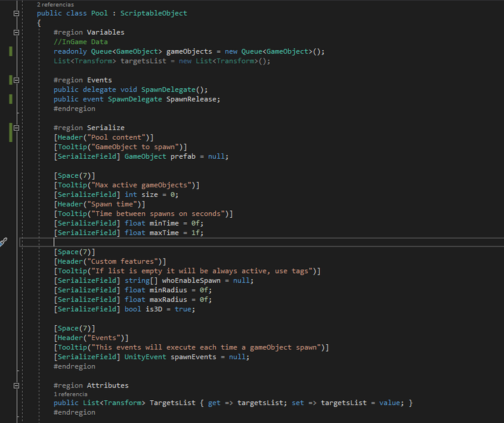Click the minRadius variable name
Image resolution: width=504 pixels, height=423 pixels.
168,290
